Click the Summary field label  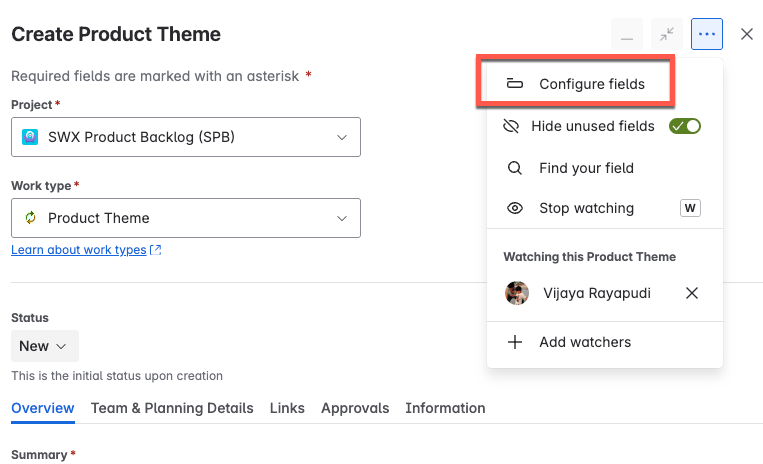tap(39, 455)
